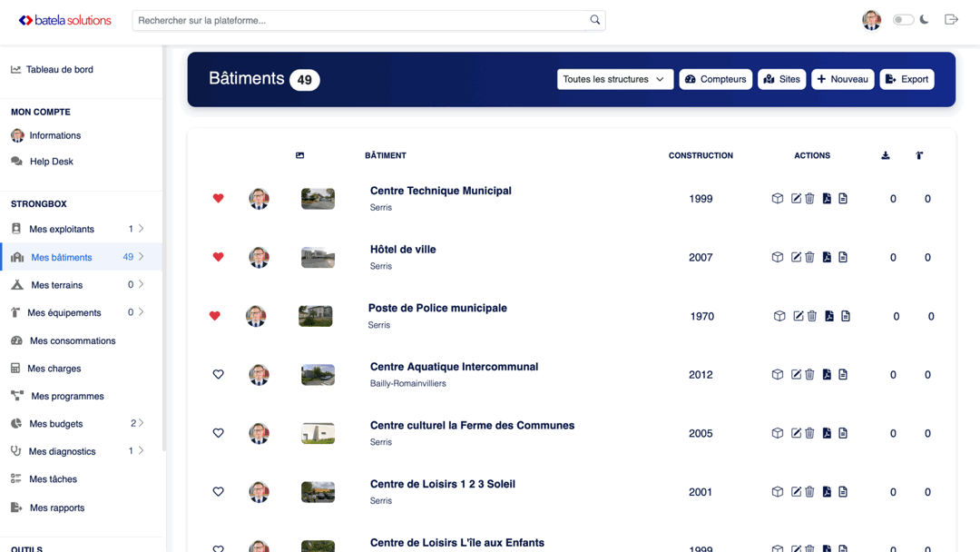Click the Compteurs button
Viewport: 980px width, 552px height.
click(x=715, y=80)
